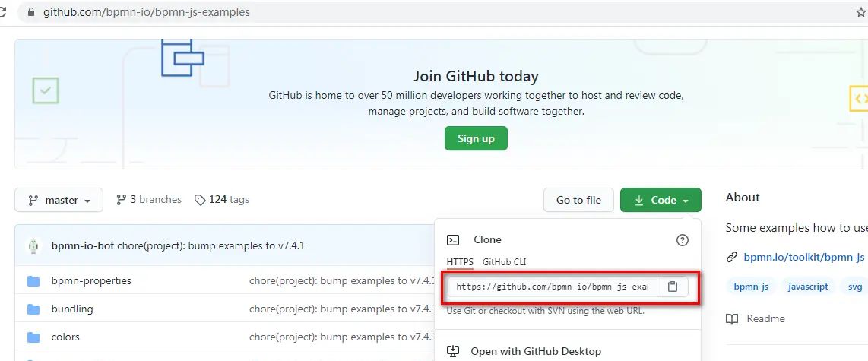
Task: Toggle the green Code dropdown button
Action: [x=661, y=200]
